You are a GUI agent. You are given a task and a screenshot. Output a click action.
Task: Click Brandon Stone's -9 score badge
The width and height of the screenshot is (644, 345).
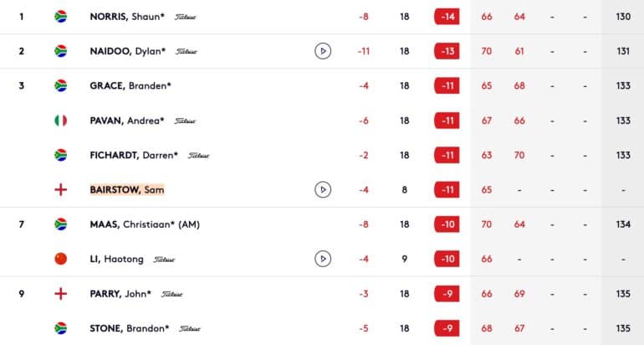[447, 328]
